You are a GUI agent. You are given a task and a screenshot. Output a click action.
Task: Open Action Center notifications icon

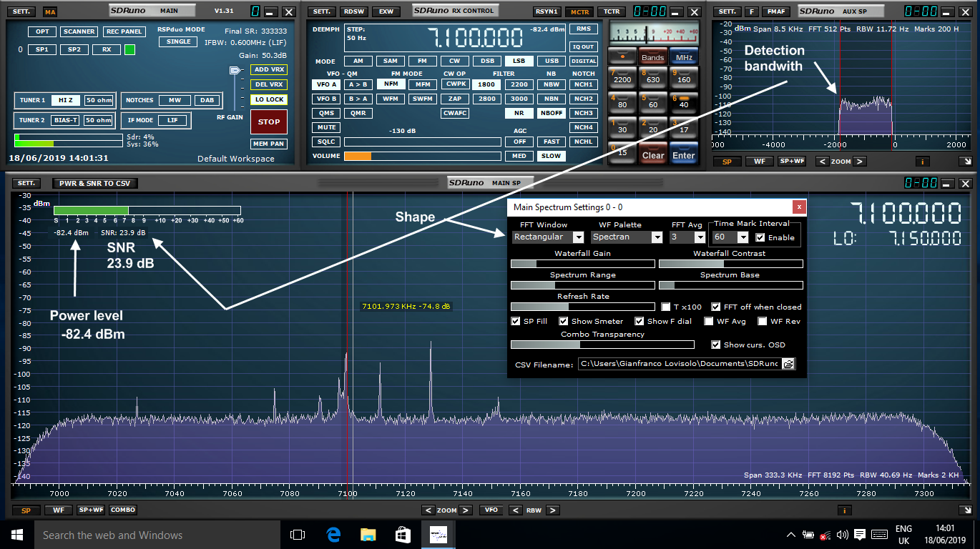[x=861, y=535]
